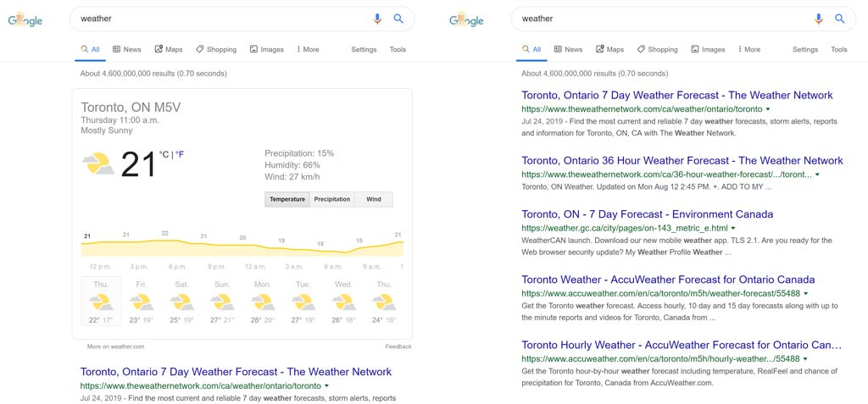Click 6 a.m. label under temperature graph
The width and height of the screenshot is (868, 404).
pos(332,267)
